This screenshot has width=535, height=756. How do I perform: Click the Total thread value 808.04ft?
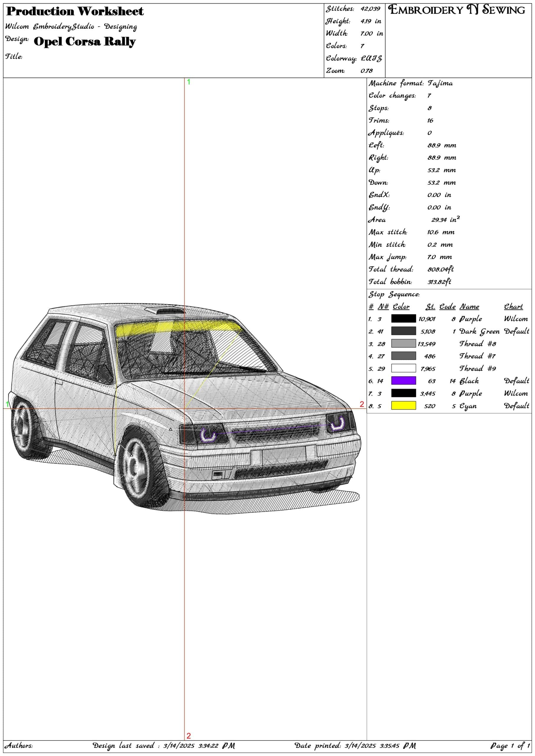(441, 269)
